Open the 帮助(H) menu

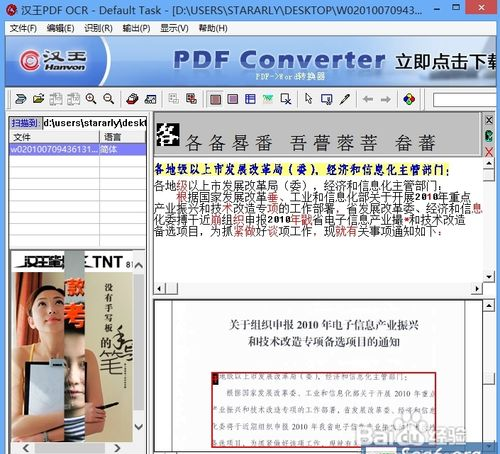coord(213,28)
